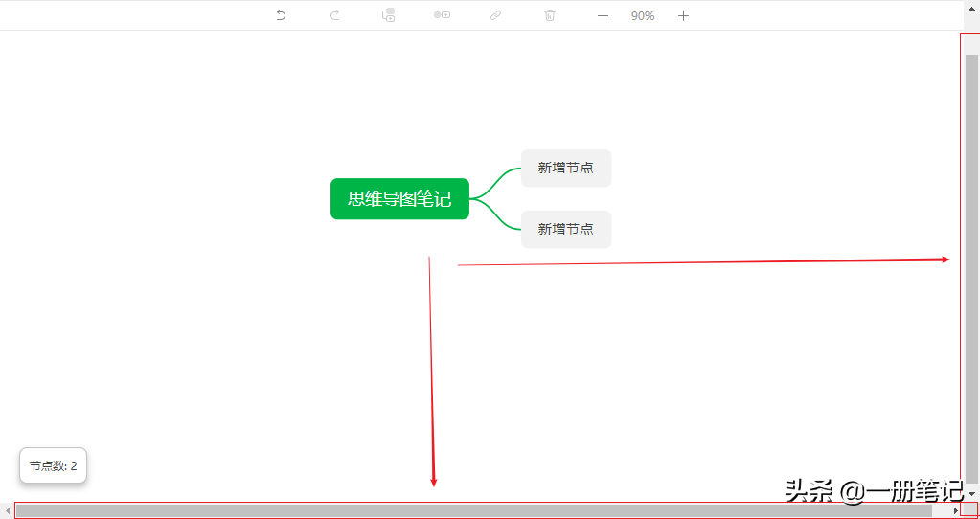Click the 90% zoom level value
Image resolution: width=980 pixels, height=519 pixels.
pos(643,16)
